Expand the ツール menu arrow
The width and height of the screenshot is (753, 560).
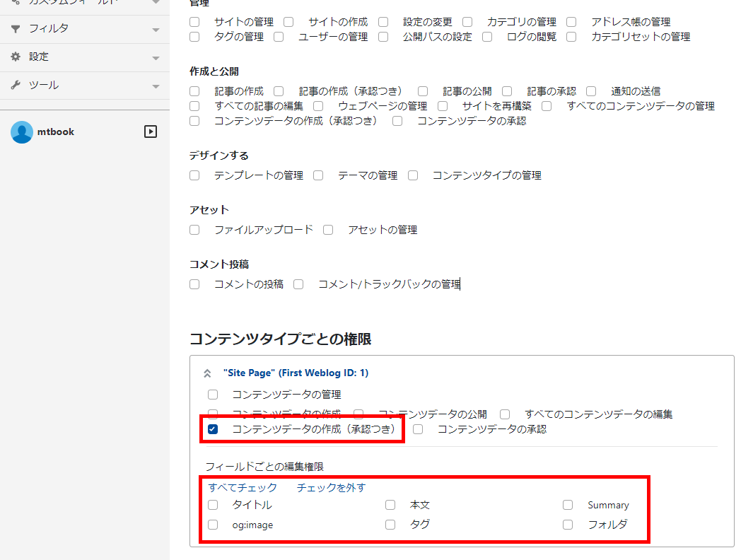point(156,86)
